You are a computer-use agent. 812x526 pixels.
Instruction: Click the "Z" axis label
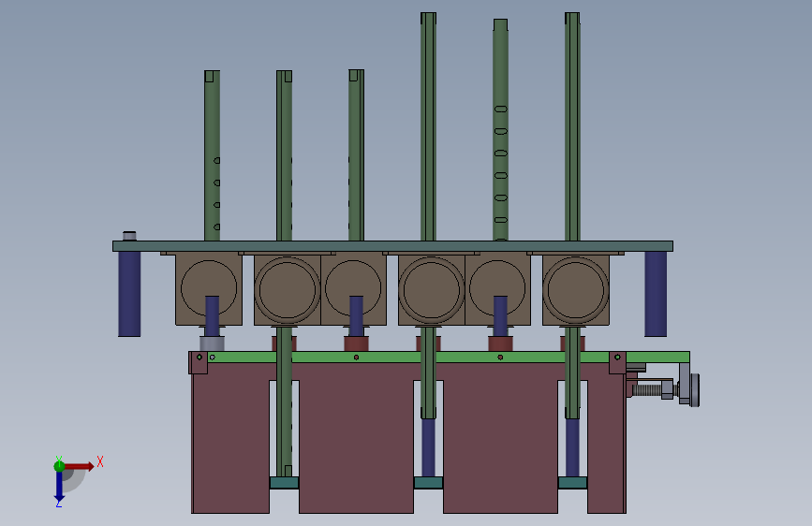[58, 504]
